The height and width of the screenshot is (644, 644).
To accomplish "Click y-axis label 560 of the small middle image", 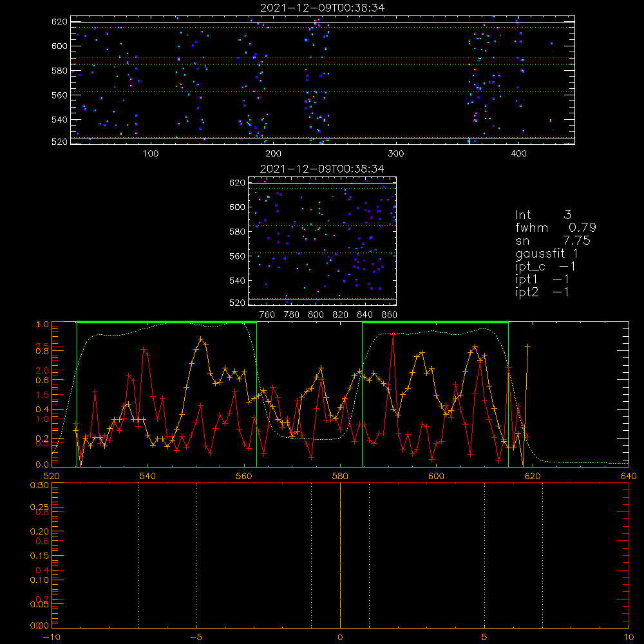I will (237, 256).
